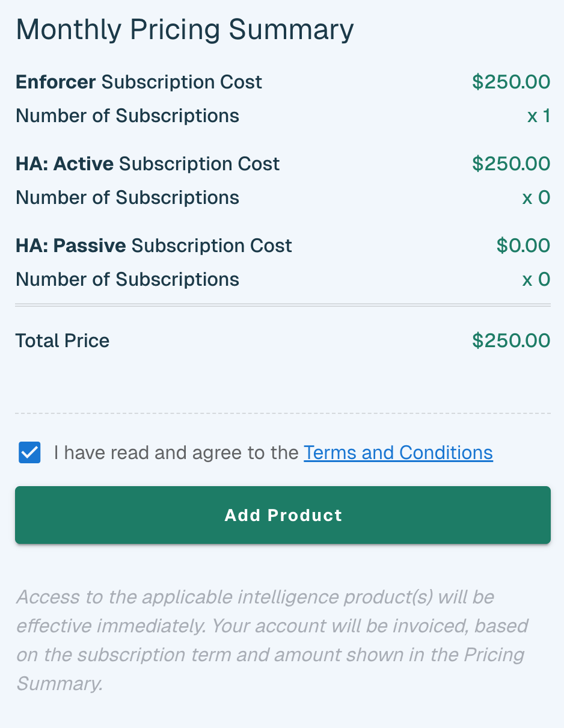Viewport: 564px width, 728px height.
Task: Select the HA: Active Subscription Cost label
Action: point(148,164)
